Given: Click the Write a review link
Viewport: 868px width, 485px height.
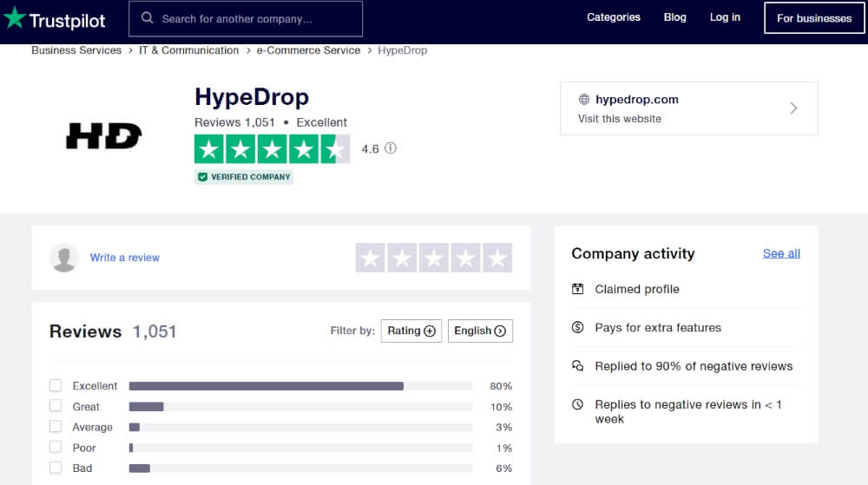Looking at the screenshot, I should 124,257.
